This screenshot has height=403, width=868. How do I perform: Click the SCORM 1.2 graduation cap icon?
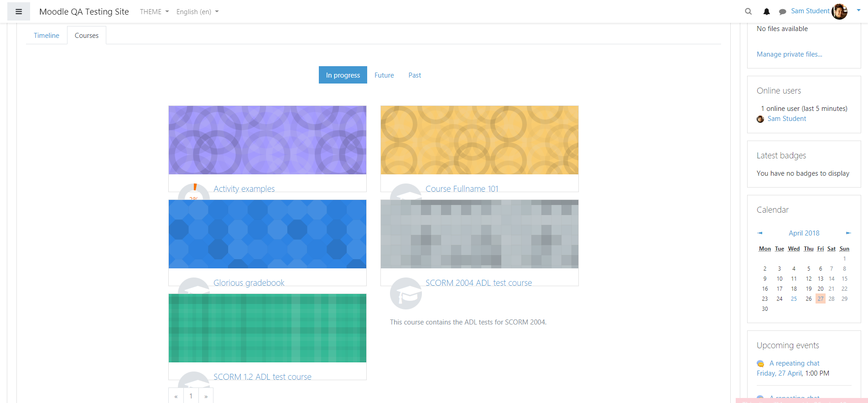pyautogui.click(x=194, y=380)
